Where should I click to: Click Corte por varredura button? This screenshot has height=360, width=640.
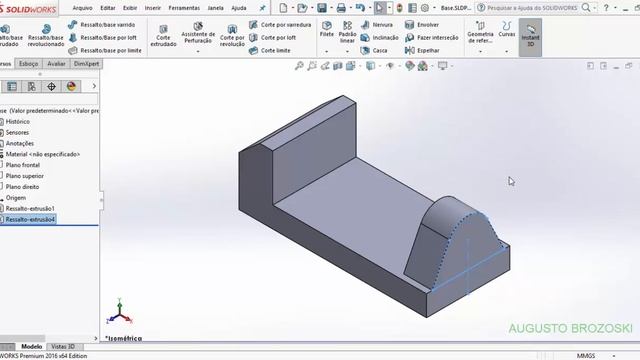[x=280, y=24]
